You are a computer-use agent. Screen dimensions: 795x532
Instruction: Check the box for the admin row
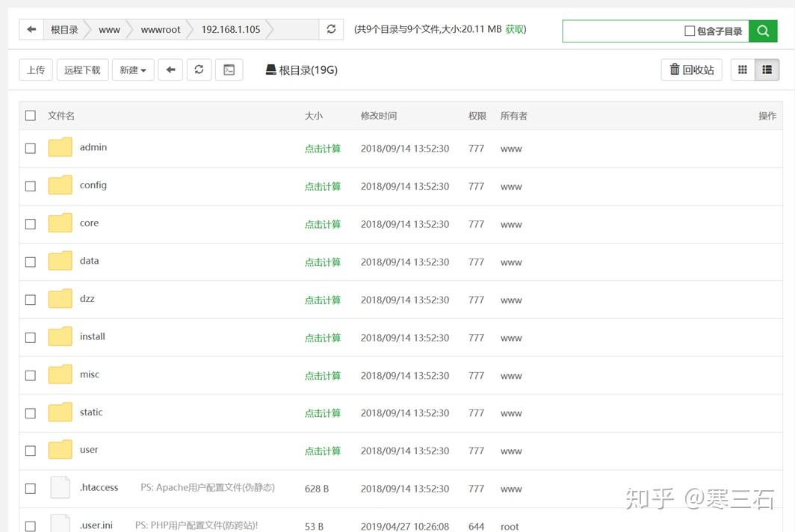point(31,148)
